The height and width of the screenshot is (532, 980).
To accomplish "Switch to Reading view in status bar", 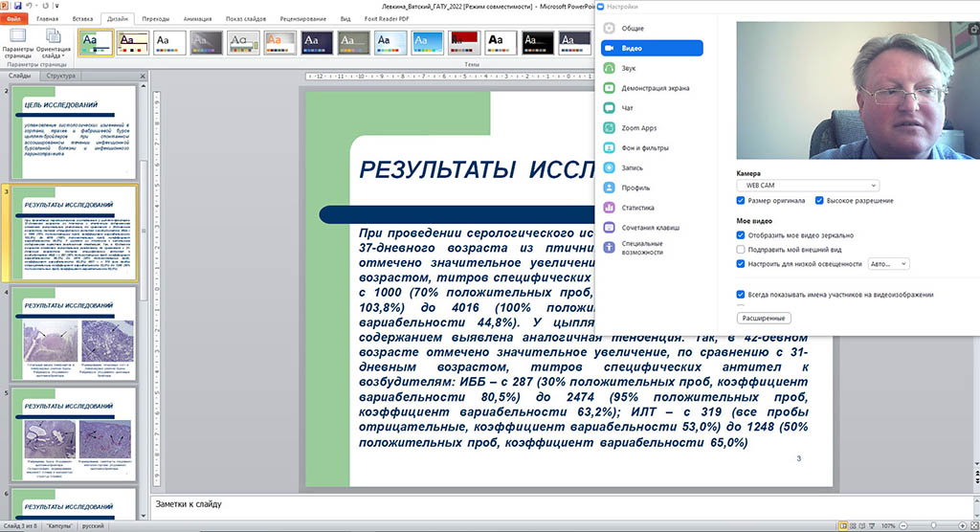I will point(862,525).
